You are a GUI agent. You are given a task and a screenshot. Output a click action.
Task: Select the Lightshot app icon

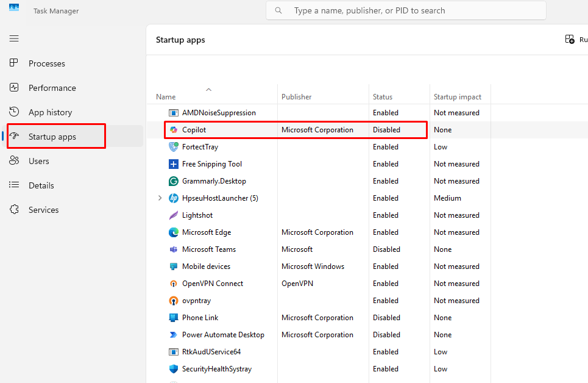172,215
